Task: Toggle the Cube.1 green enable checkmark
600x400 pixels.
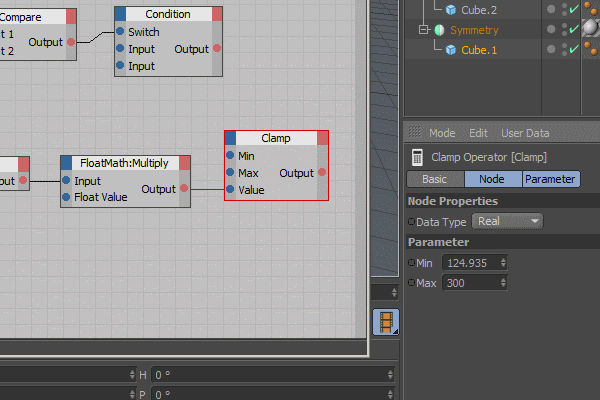Action: (x=574, y=49)
